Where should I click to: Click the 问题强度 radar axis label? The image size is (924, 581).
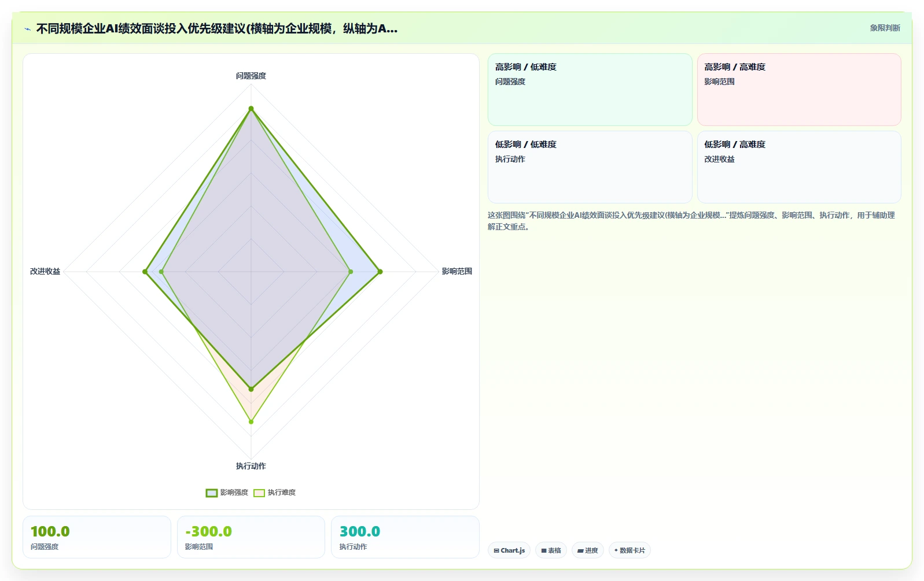point(251,76)
